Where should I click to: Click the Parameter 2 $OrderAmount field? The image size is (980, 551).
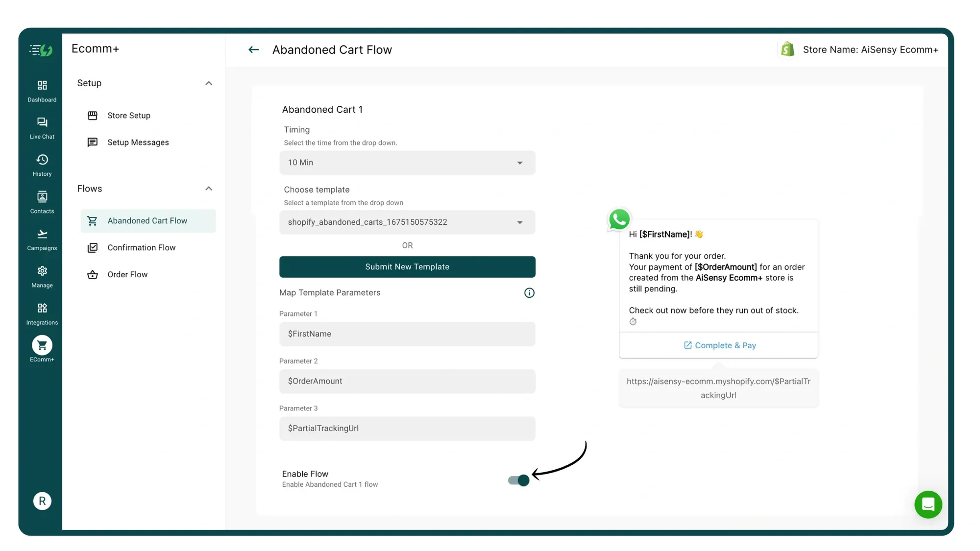coord(407,381)
